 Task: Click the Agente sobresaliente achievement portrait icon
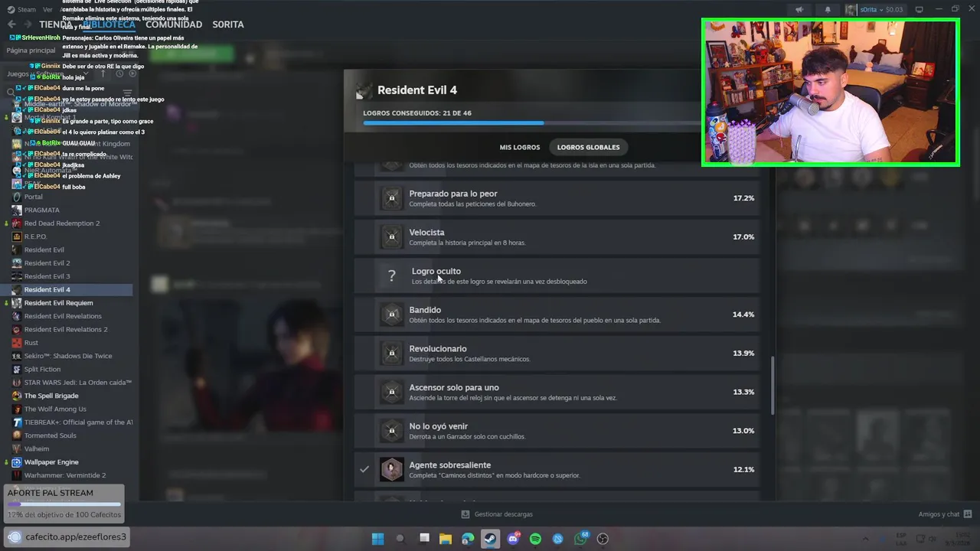pos(391,469)
